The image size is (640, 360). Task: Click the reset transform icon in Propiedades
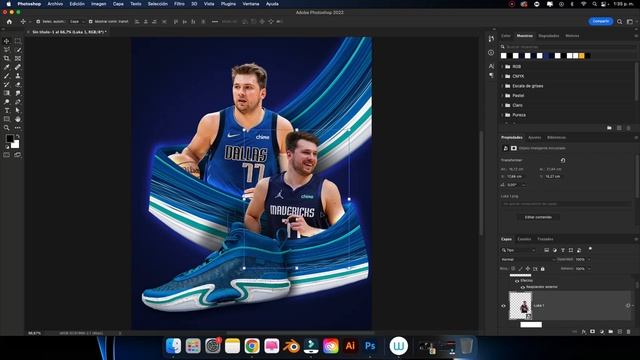point(563,160)
